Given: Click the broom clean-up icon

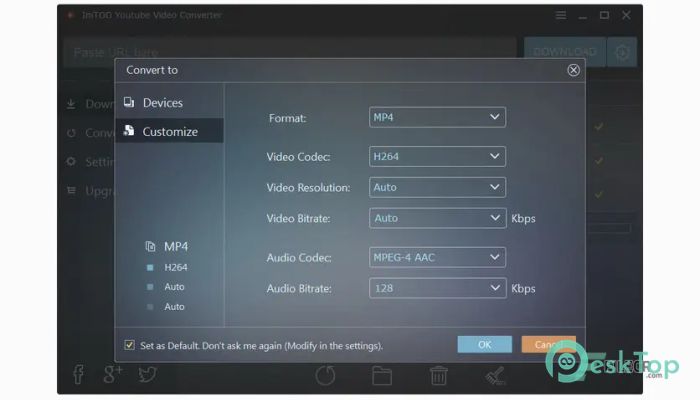Looking at the screenshot, I should point(495,375).
